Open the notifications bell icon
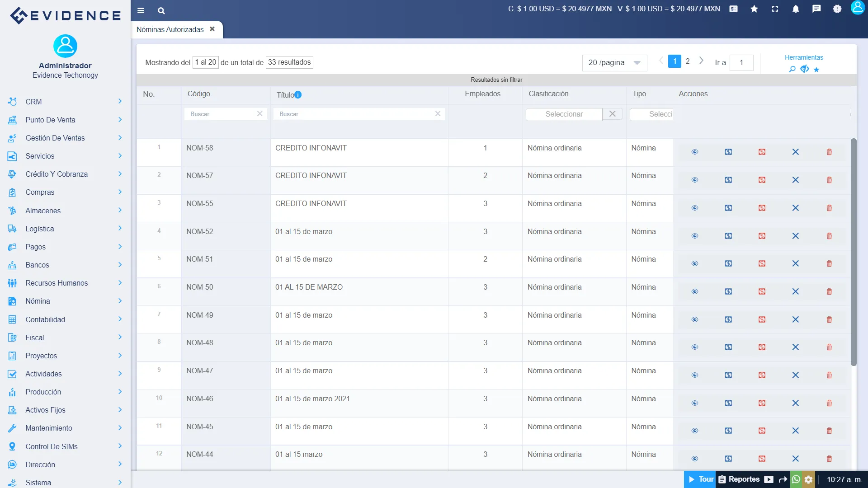The height and width of the screenshot is (488, 868). click(796, 9)
